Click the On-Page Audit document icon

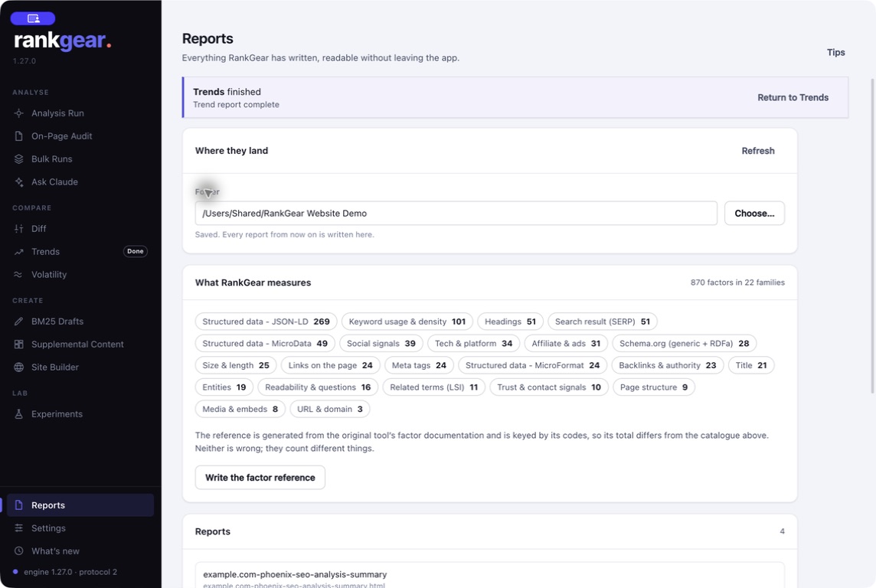(x=19, y=136)
